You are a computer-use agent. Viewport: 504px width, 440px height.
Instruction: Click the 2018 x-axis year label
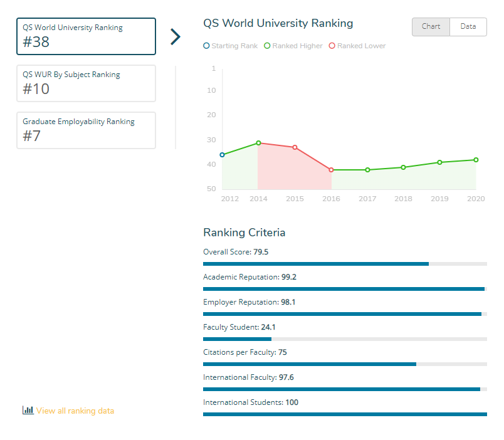click(x=404, y=199)
